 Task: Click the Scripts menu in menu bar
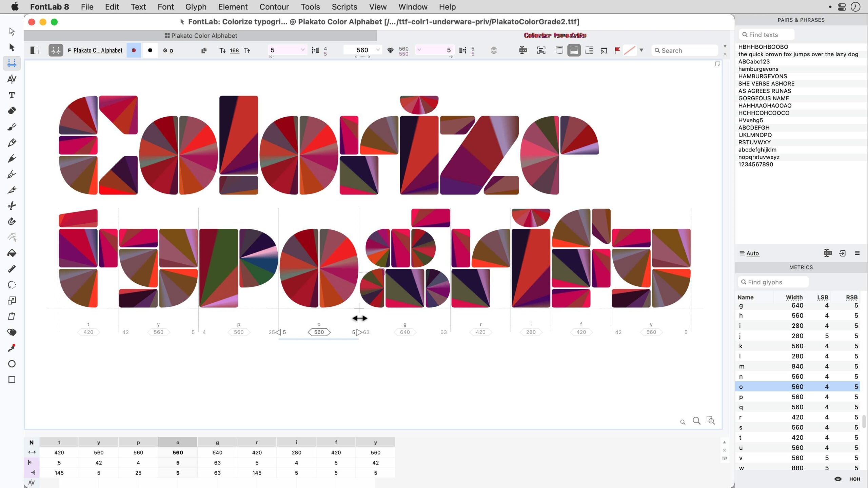click(344, 6)
